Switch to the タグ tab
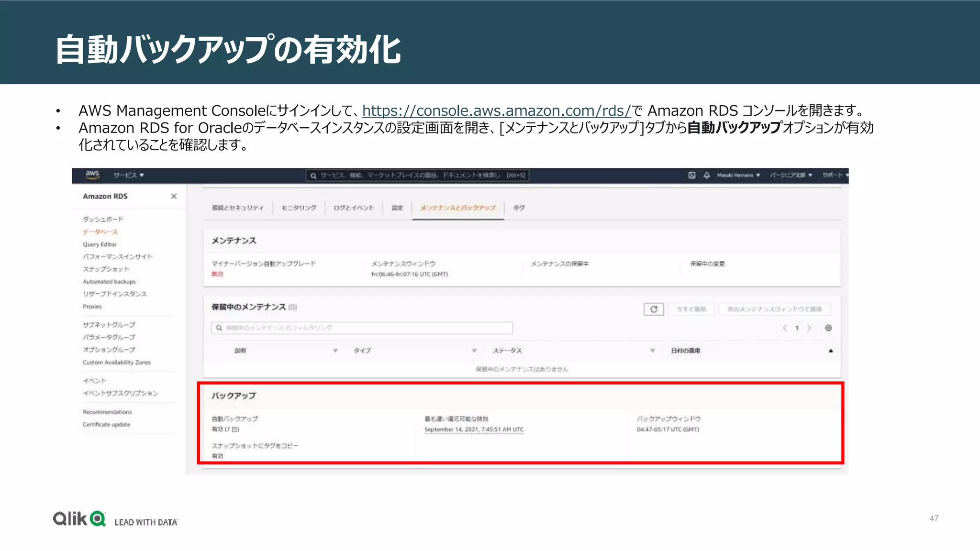Viewport: 980px width, 551px height. (x=519, y=208)
